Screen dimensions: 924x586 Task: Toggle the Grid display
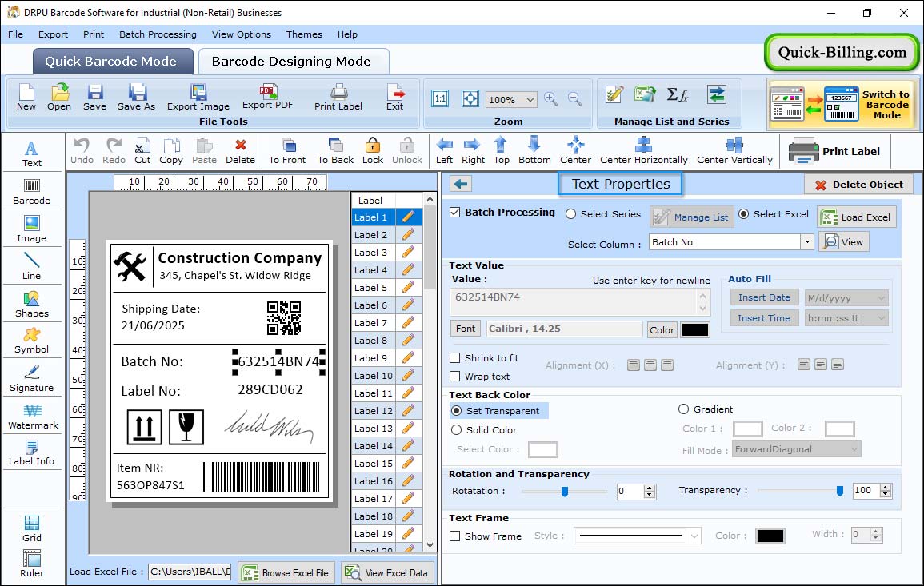tap(32, 528)
